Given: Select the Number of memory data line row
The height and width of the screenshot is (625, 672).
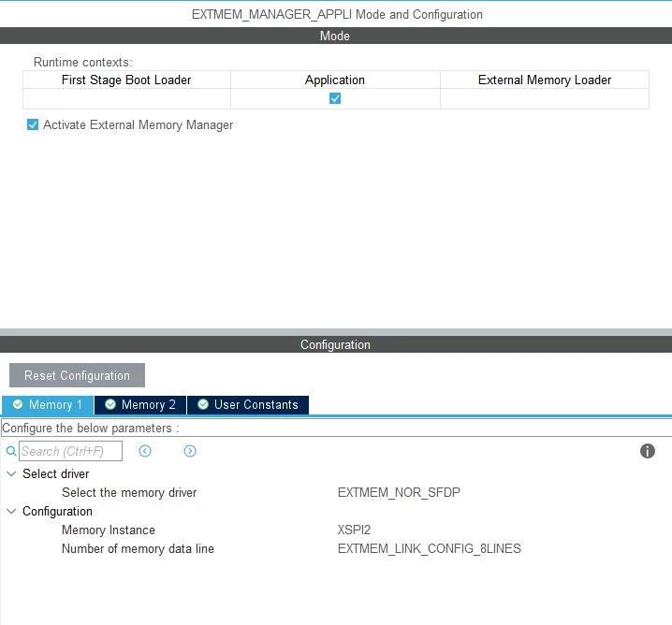Looking at the screenshot, I should 336,549.
